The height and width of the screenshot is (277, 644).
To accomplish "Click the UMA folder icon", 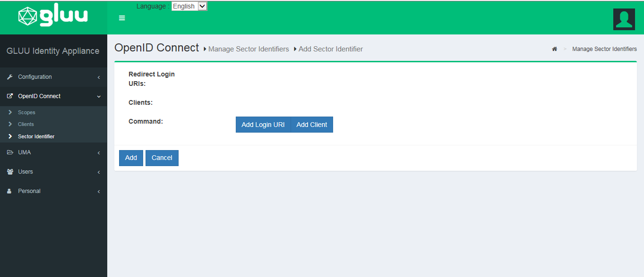I will 10,152.
